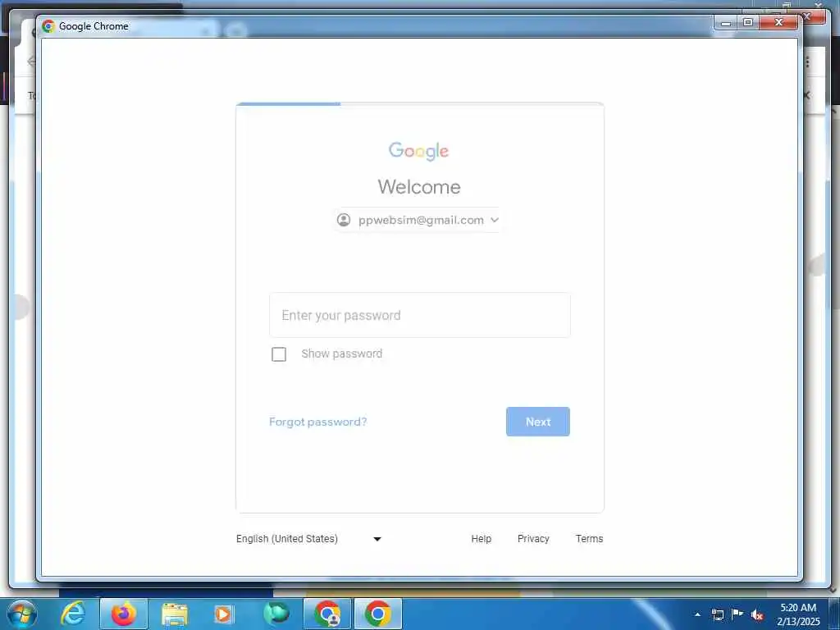Viewport: 840px width, 630px height.
Task: Tick the Show password checkbox
Action: click(279, 354)
